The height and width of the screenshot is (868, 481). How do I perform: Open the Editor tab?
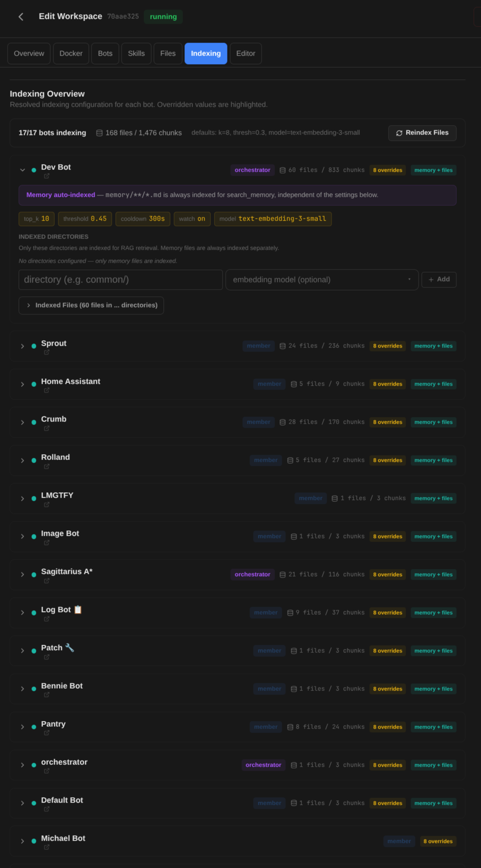coord(245,53)
